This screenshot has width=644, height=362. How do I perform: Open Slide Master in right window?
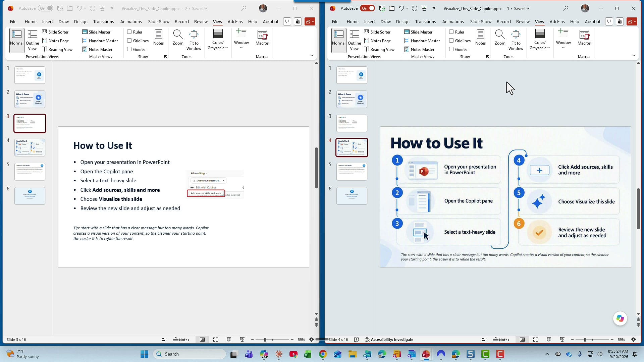pos(418,32)
